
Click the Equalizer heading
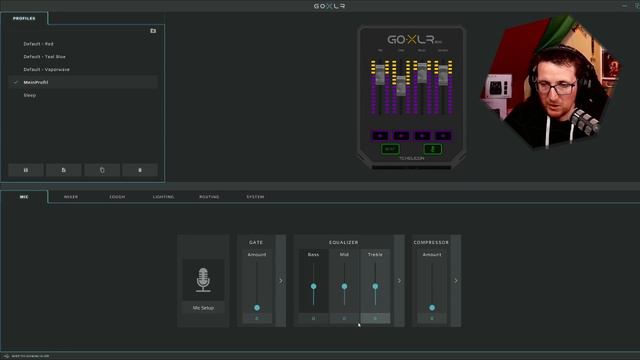coord(344,242)
